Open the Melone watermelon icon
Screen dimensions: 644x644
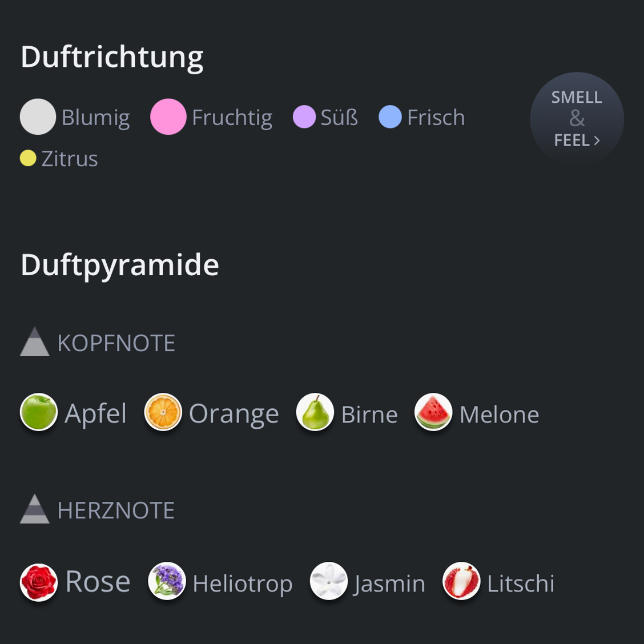click(x=433, y=412)
